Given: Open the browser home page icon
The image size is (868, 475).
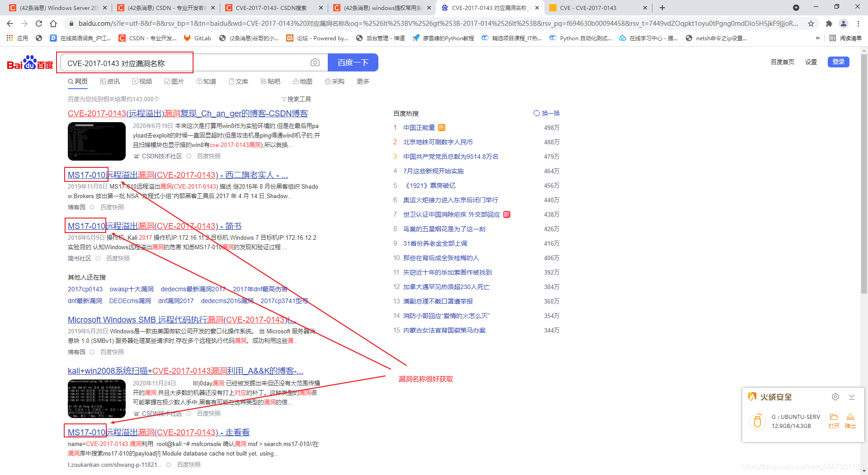Looking at the screenshot, I should coord(53,24).
